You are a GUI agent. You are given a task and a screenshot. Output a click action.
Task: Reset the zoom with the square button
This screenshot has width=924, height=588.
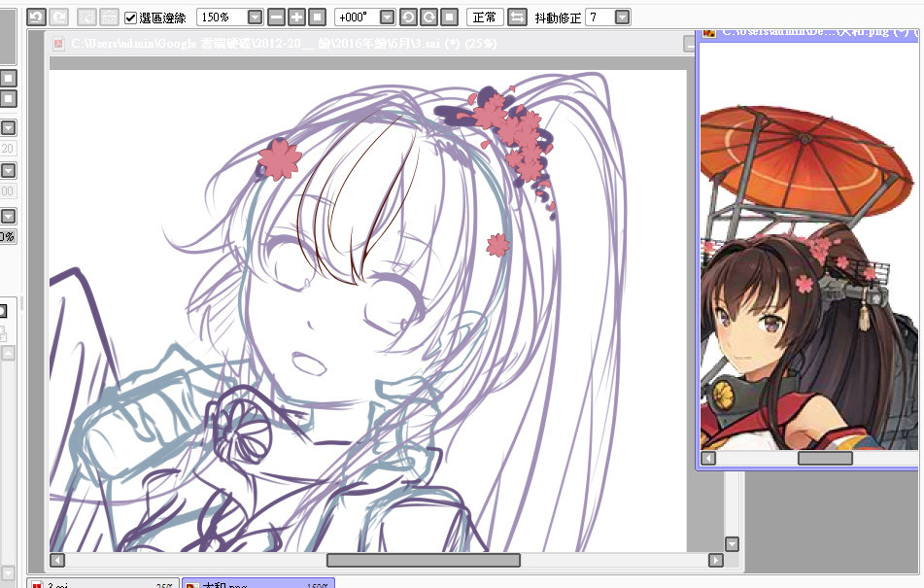[x=317, y=17]
